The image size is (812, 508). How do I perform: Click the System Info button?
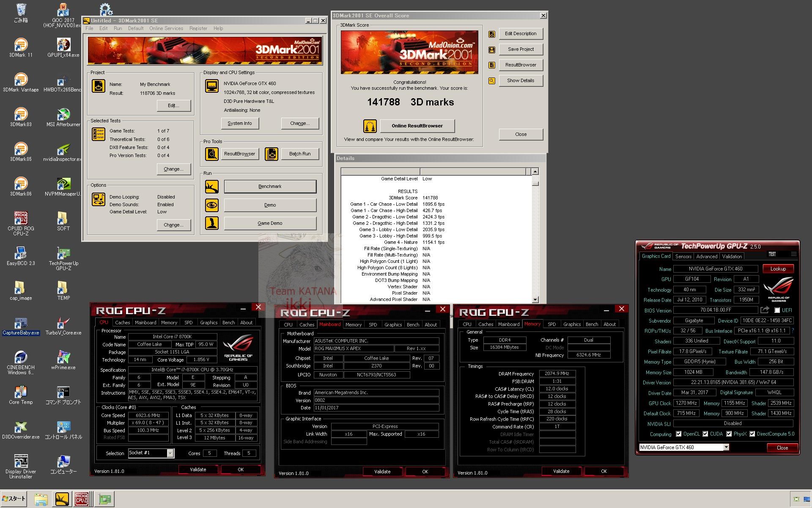pos(239,124)
